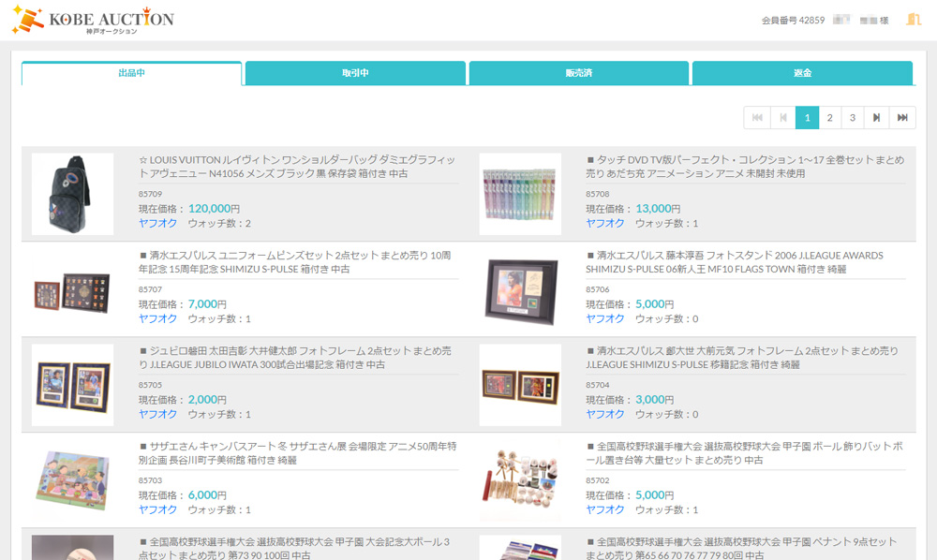Image resolution: width=937 pixels, height=560 pixels.
Task: Click the Kobe Auction logo
Action: click(x=93, y=20)
